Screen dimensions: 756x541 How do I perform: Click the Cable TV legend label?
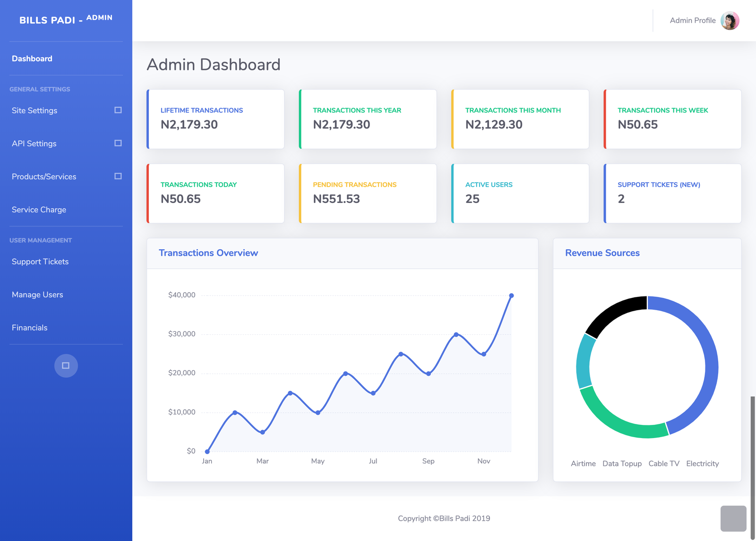coord(664,464)
